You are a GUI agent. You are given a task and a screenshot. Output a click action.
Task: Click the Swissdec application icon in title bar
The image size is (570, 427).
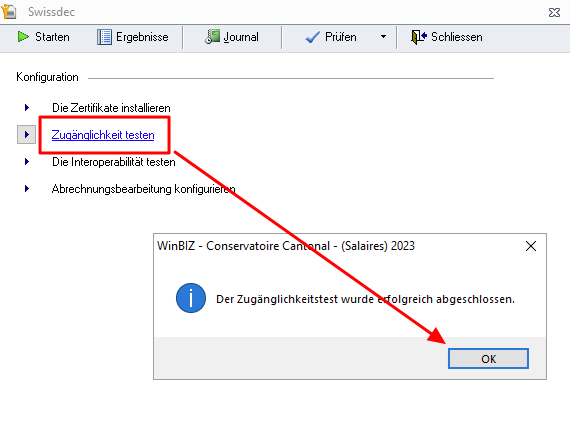coord(9,11)
